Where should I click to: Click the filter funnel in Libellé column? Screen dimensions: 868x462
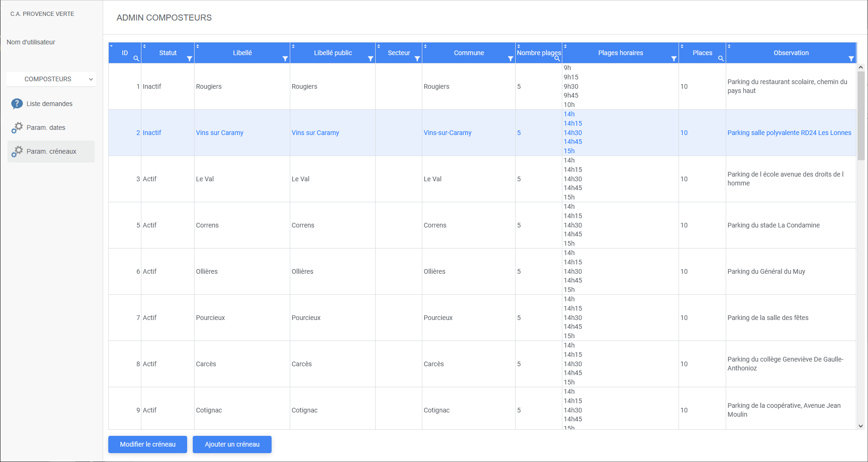pos(285,58)
